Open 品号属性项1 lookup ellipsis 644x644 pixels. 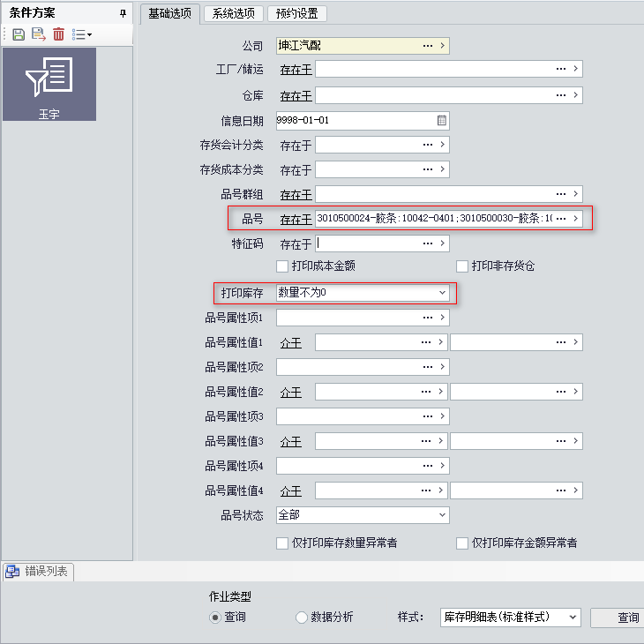[428, 318]
